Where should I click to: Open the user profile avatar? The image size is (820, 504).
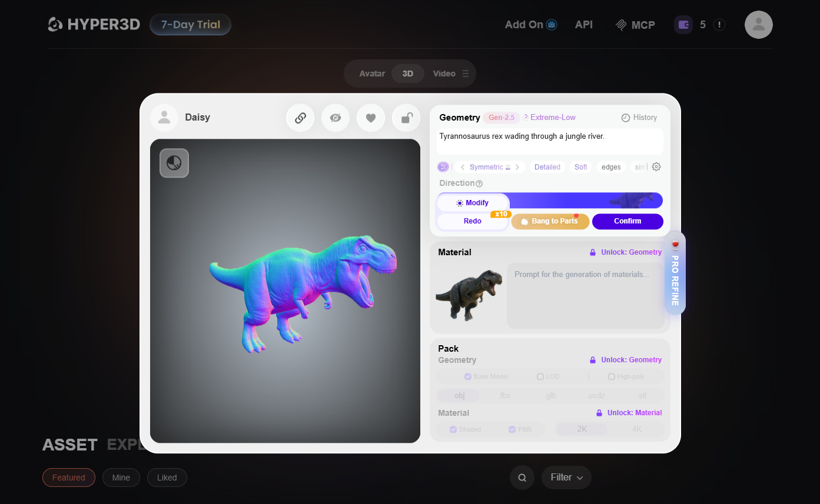pos(759,25)
